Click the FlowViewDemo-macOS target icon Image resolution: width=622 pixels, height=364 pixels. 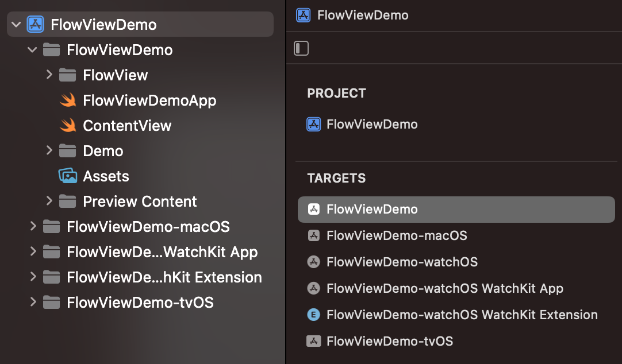[x=313, y=235]
